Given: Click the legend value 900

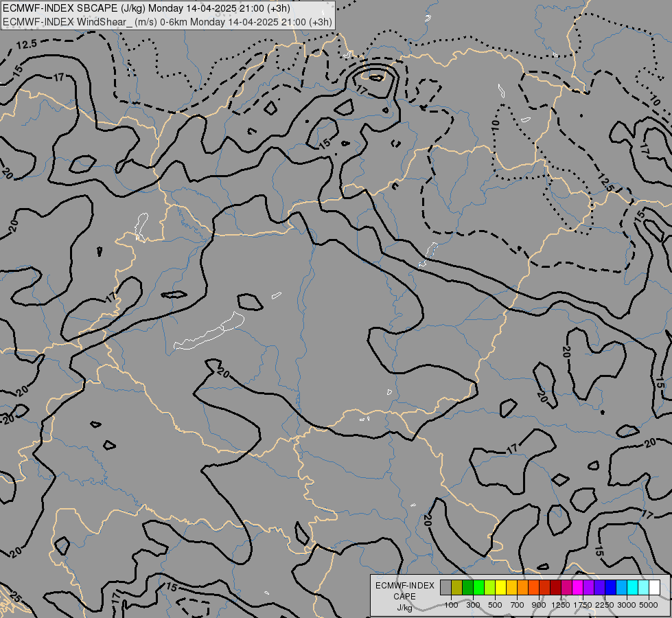Looking at the screenshot, I should (539, 605).
